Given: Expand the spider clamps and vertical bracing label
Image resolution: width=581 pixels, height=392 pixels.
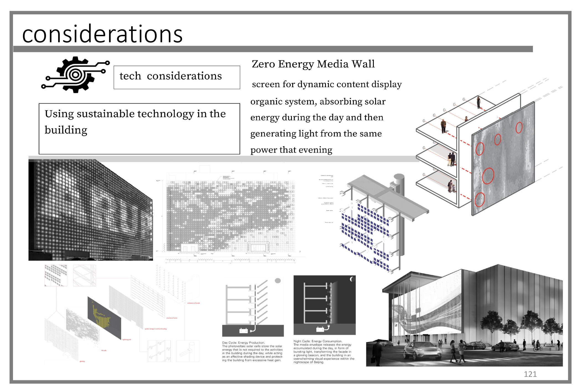Looking at the screenshot, I should [155, 329].
